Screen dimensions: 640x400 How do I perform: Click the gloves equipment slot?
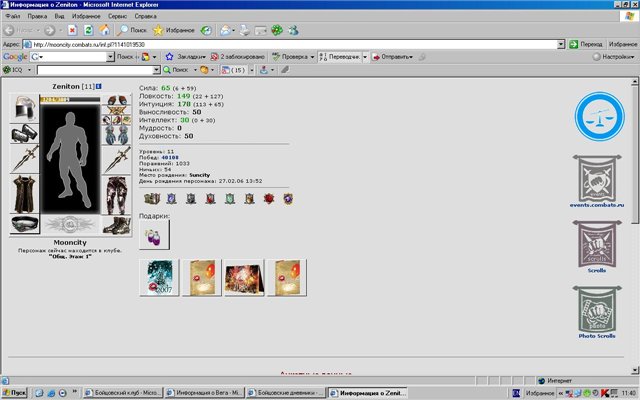117,135
